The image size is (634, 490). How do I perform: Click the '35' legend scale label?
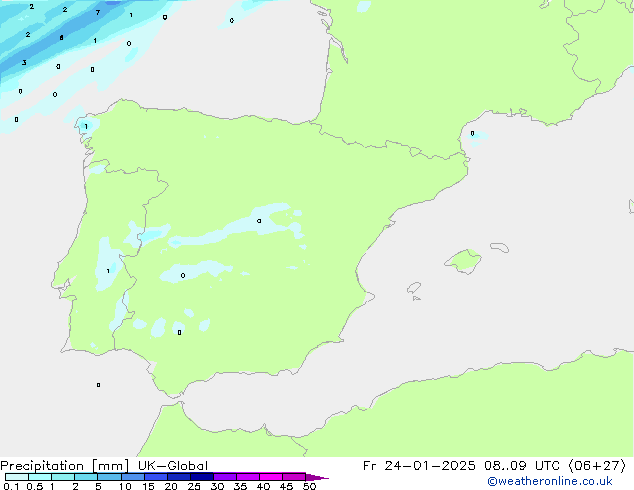click(x=240, y=486)
